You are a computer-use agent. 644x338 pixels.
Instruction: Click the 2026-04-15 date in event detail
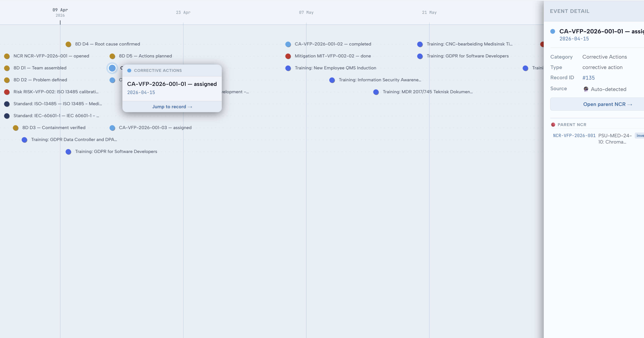click(574, 39)
